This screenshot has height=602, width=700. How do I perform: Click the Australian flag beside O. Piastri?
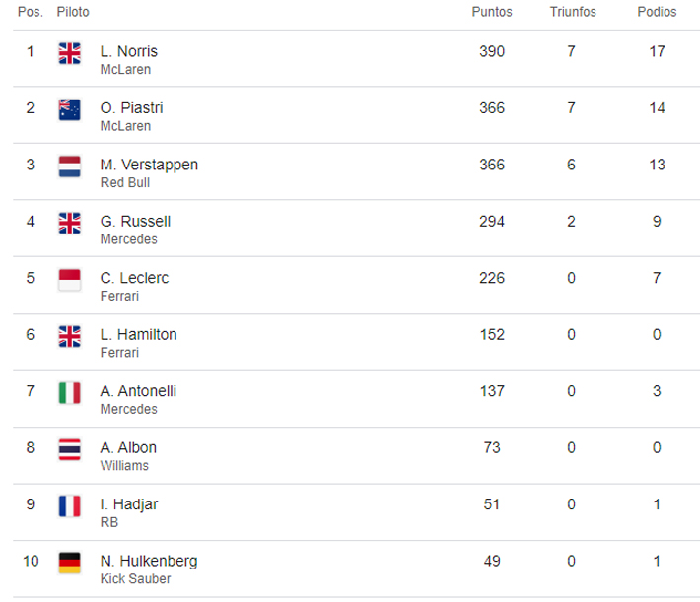click(69, 109)
